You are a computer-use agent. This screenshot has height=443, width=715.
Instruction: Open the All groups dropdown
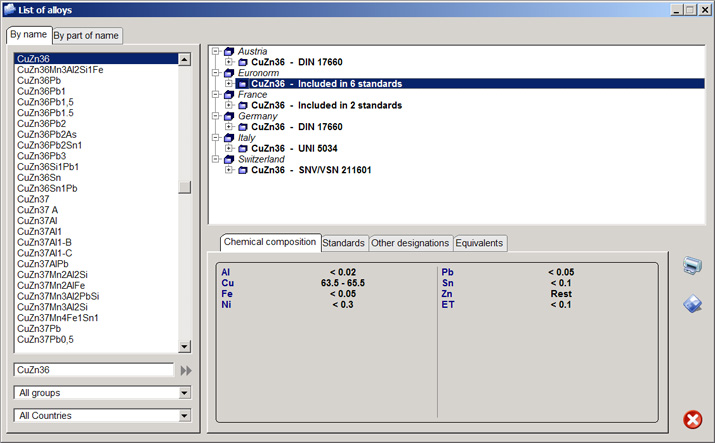[184, 393]
